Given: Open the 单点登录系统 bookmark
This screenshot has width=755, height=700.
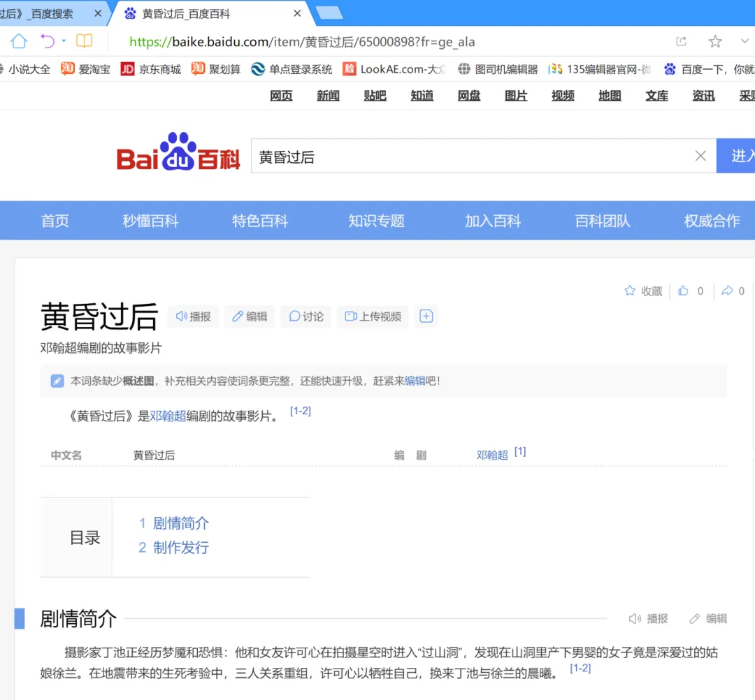Looking at the screenshot, I should click(x=292, y=69).
